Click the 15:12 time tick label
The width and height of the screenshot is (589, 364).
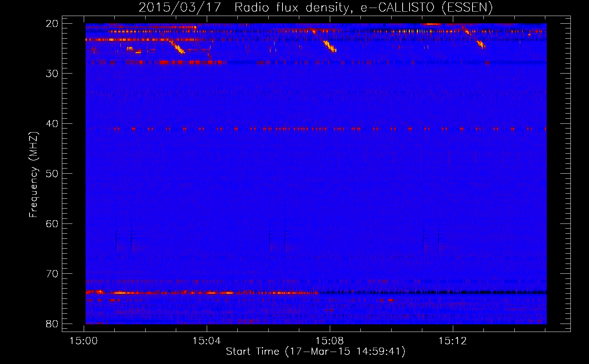(x=452, y=341)
